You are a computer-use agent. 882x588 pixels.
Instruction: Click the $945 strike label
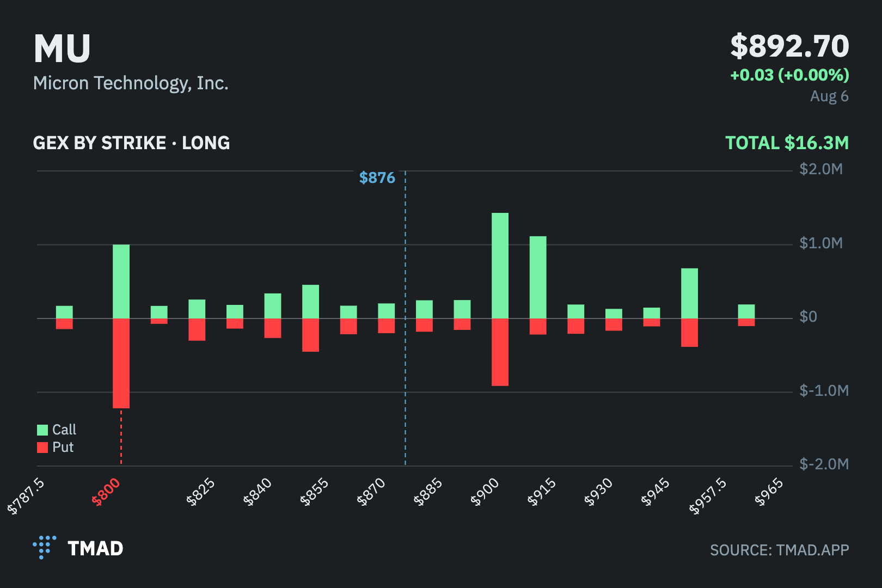click(x=655, y=492)
